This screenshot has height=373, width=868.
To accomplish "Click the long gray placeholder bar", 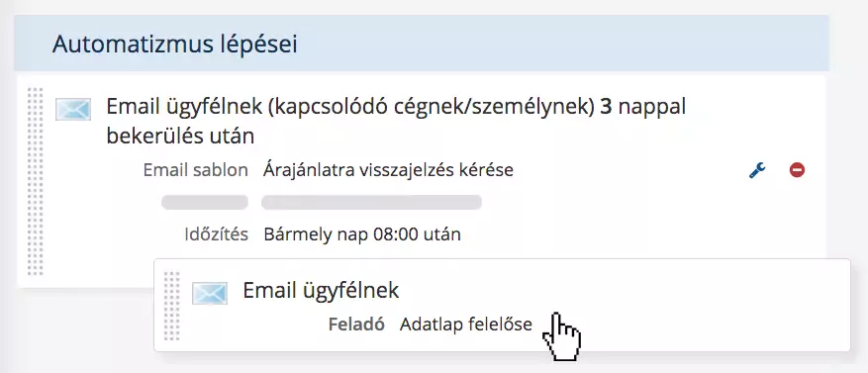I will tap(371, 203).
